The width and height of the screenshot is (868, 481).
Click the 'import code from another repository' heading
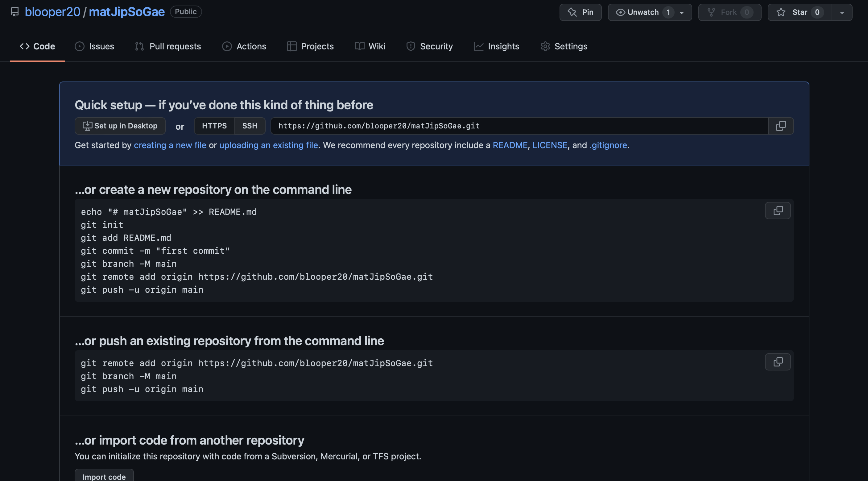(x=189, y=440)
